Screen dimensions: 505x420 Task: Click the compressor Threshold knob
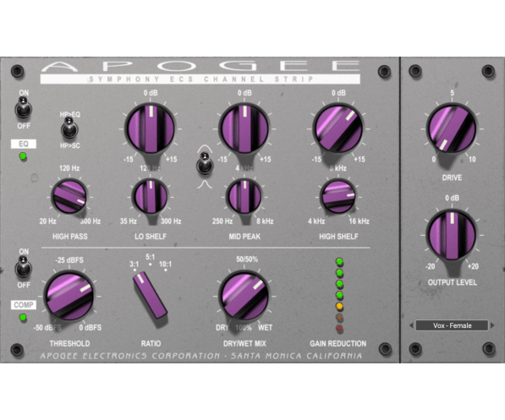point(69,296)
